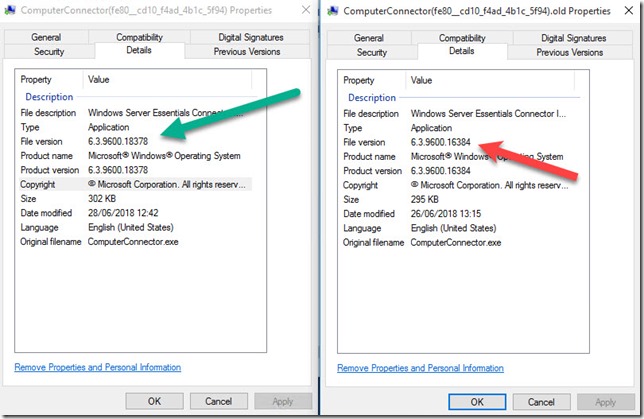Click the window icon of the .old Properties dialog
Screen dimensions: 644x419
click(331, 11)
